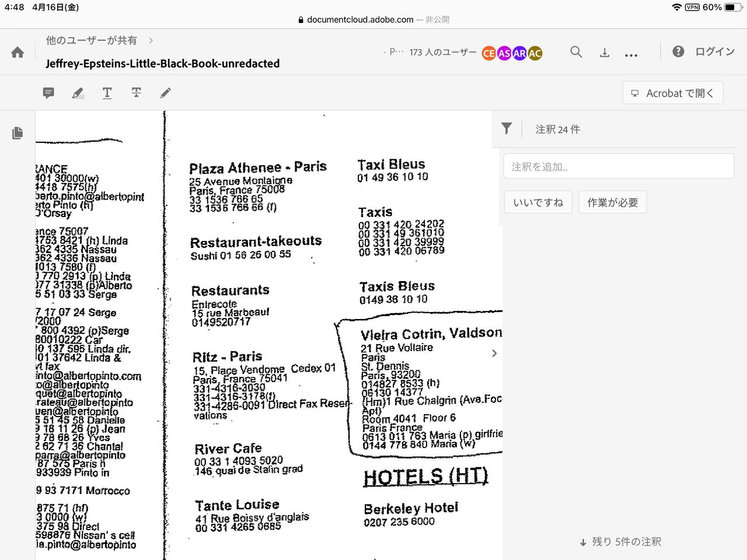The image size is (747, 560).
Task: Jump to the remaining 5 annotations
Action: pyautogui.click(x=620, y=542)
